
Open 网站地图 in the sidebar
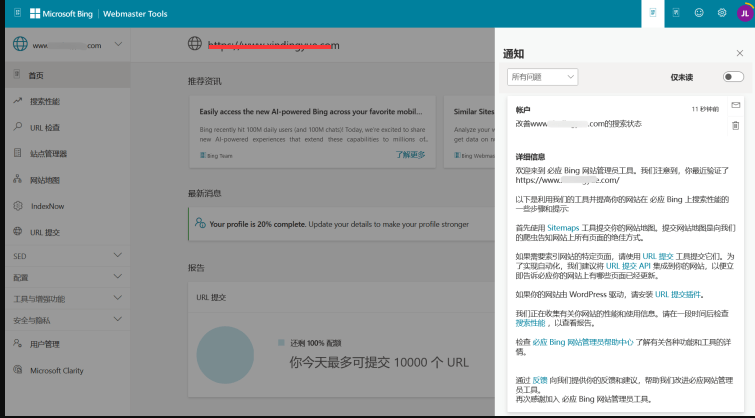(x=67, y=180)
